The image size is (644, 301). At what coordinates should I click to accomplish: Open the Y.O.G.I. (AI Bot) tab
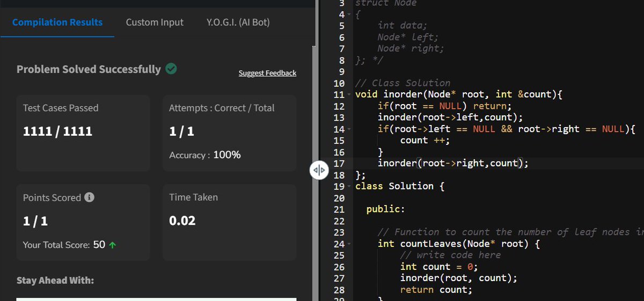click(238, 22)
